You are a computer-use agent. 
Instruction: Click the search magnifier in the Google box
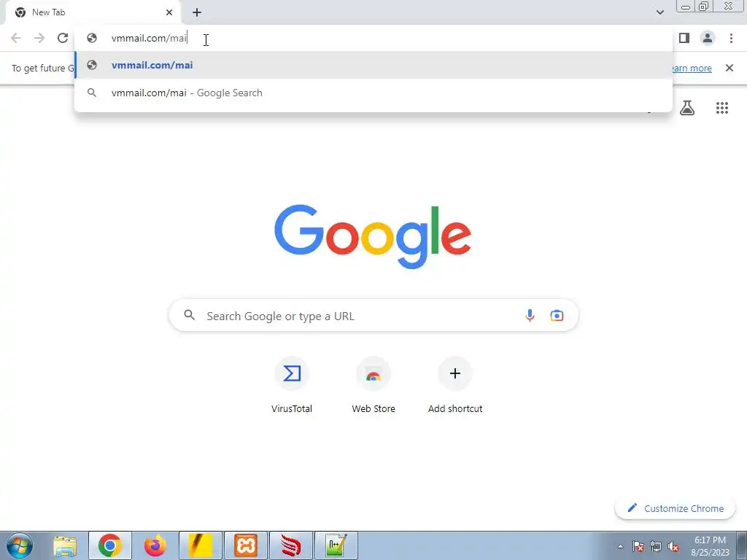pyautogui.click(x=190, y=315)
